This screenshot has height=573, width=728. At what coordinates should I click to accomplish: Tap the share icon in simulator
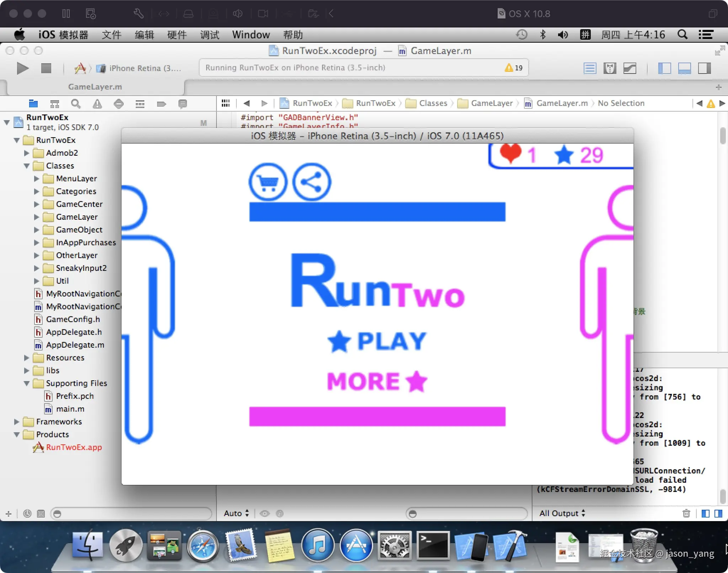311,182
